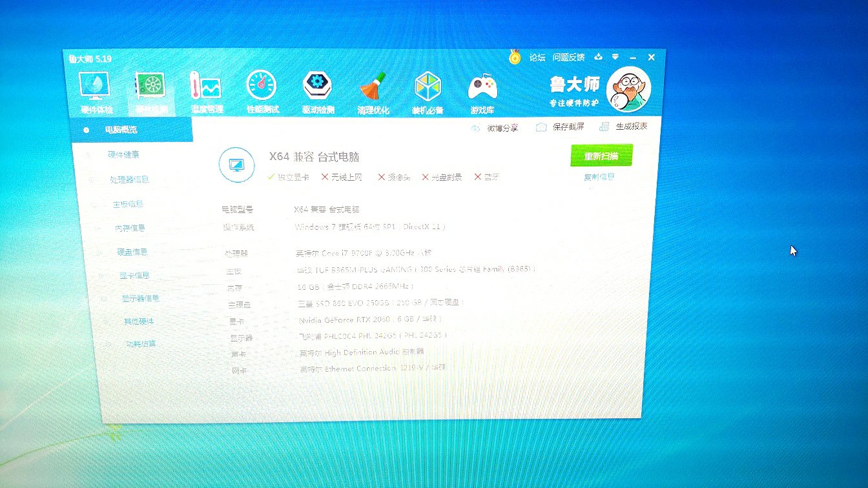Click the Nvidia GeForce RTX 2060 value
868x488 pixels.
(371, 320)
